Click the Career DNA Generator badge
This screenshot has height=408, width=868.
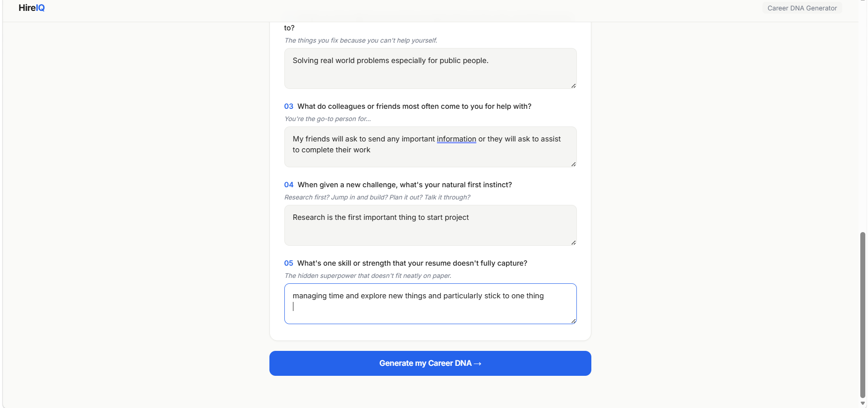coord(802,8)
